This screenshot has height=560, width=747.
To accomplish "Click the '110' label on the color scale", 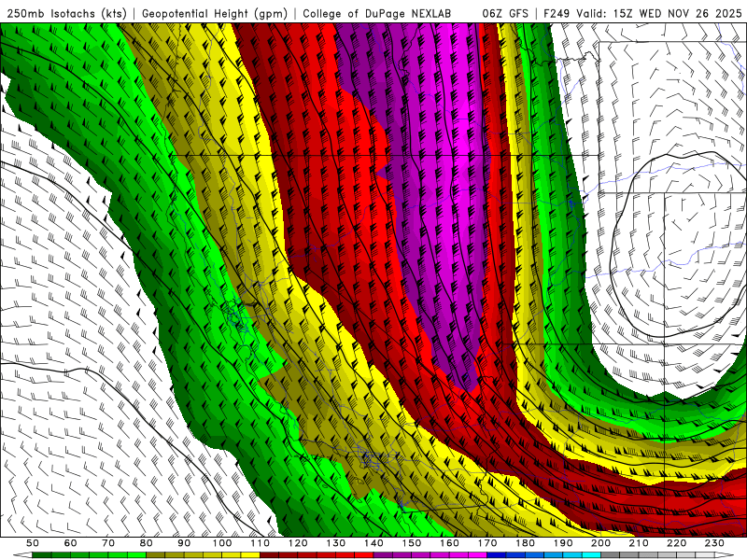I will click(x=261, y=543).
